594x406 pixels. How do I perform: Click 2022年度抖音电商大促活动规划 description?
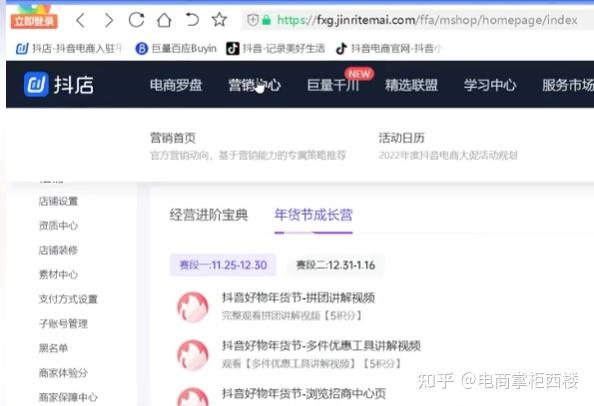tap(448, 155)
